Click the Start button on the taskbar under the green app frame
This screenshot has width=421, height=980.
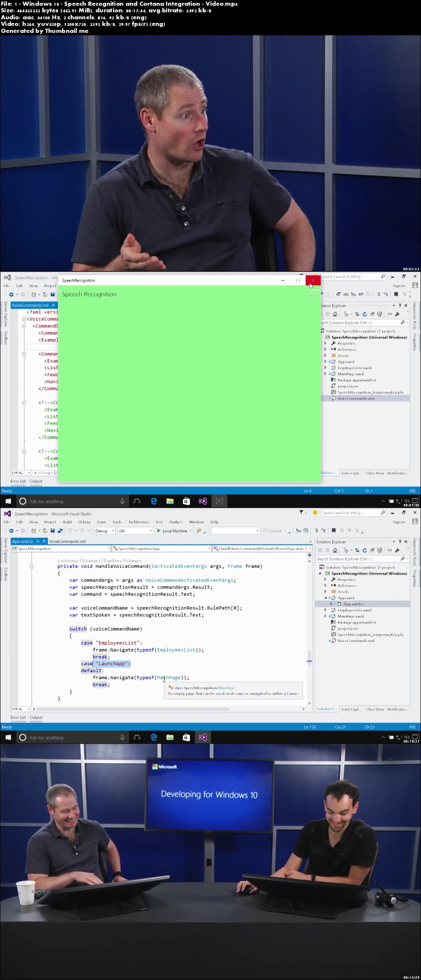click(x=8, y=501)
